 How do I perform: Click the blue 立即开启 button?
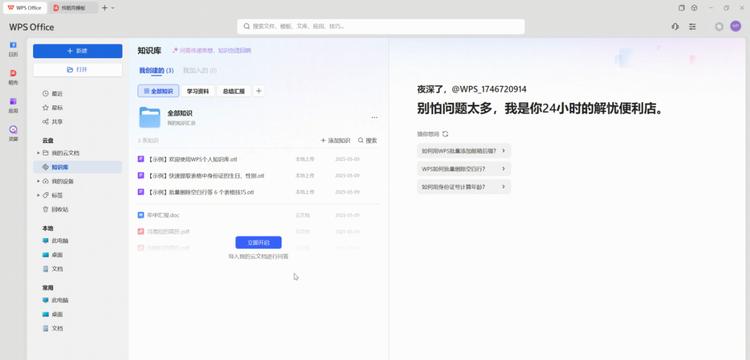tap(258, 242)
